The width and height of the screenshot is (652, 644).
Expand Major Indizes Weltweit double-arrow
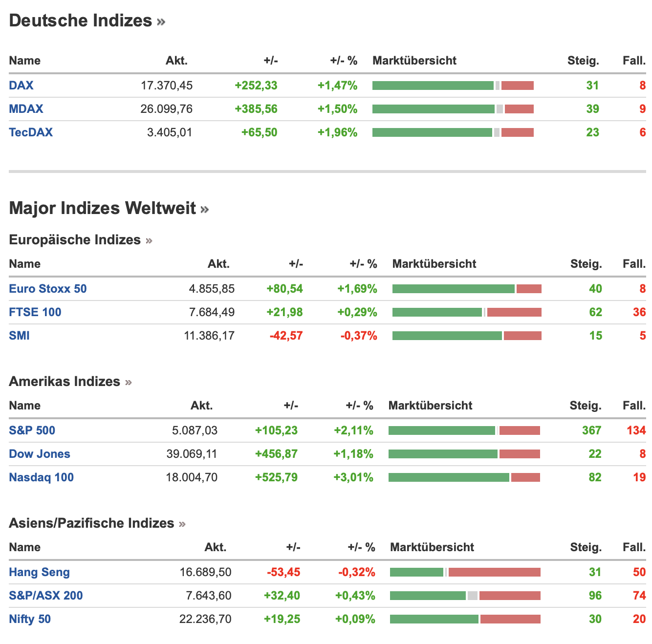tap(205, 210)
